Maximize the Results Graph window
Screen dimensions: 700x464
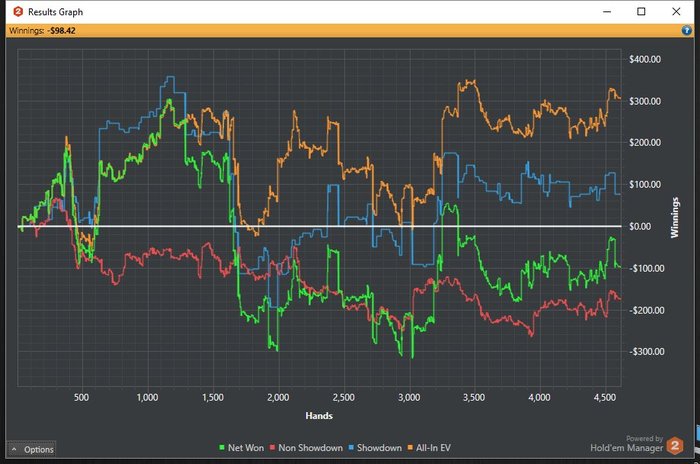tap(641, 12)
